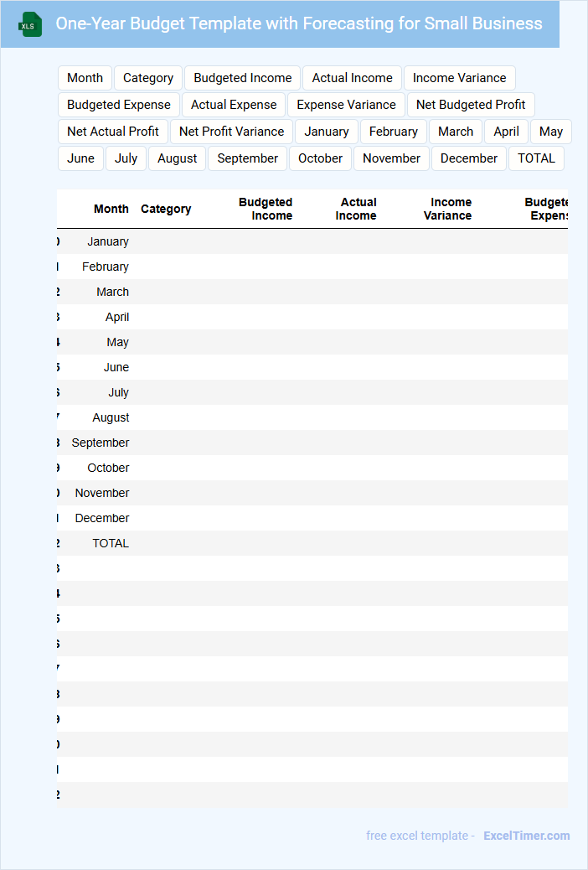Select the January tag chip
This screenshot has height=870, width=588.
(x=327, y=132)
